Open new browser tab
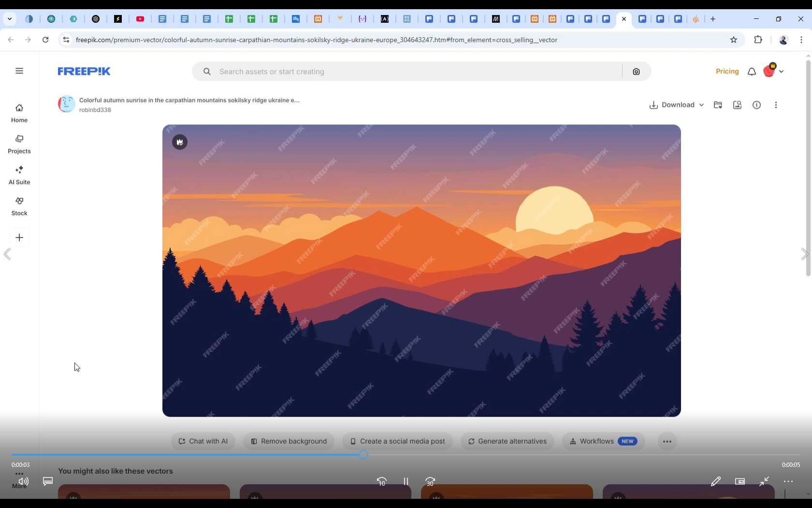 (x=713, y=19)
